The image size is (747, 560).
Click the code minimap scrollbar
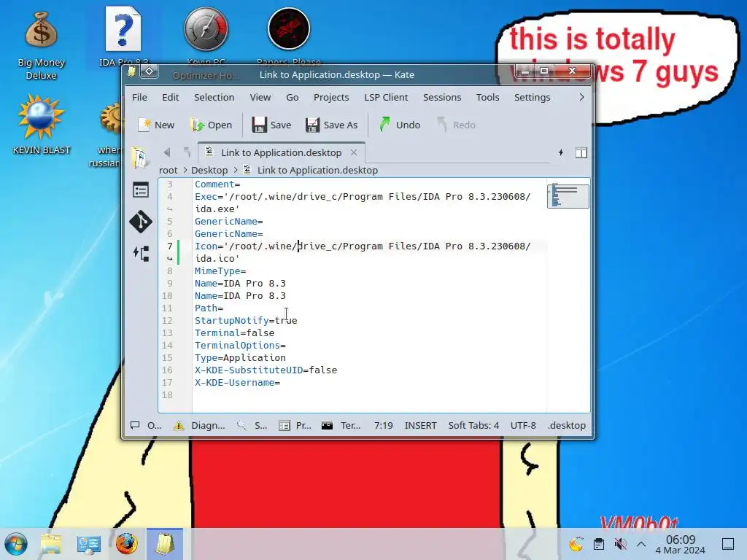[x=568, y=195]
